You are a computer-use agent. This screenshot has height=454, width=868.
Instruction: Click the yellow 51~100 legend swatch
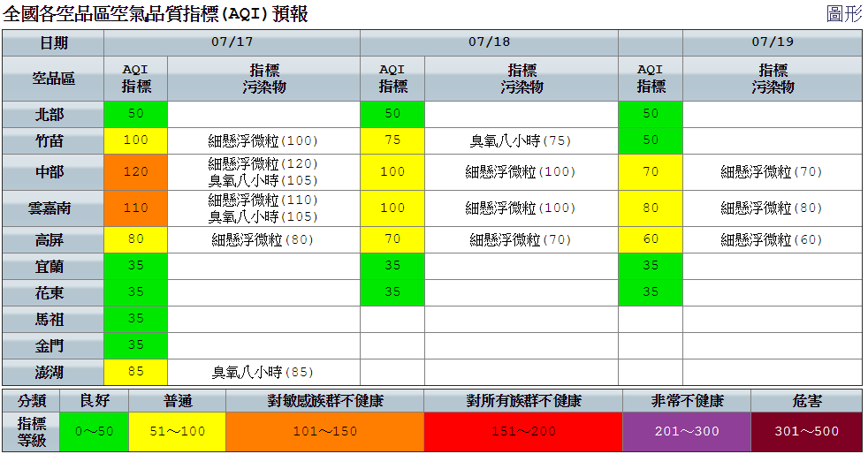[x=177, y=431]
